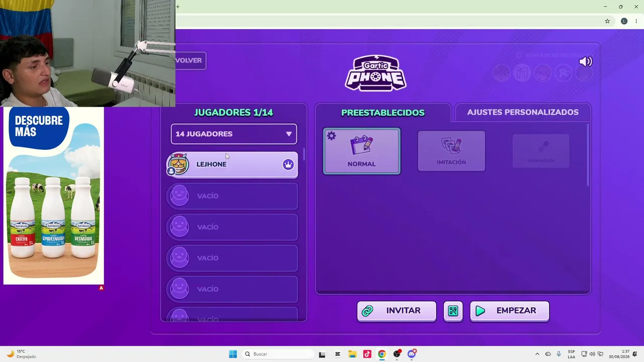Click the Jugadores 1/14 header

coord(233,113)
